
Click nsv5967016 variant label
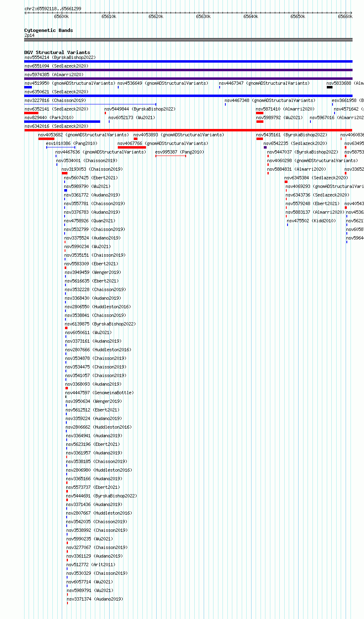[x=337, y=118]
